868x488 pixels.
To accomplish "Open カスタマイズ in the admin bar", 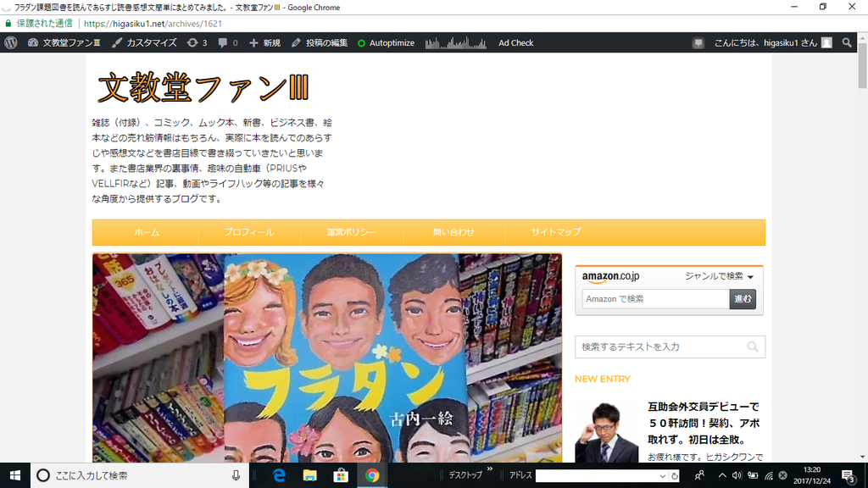I will [x=144, y=42].
